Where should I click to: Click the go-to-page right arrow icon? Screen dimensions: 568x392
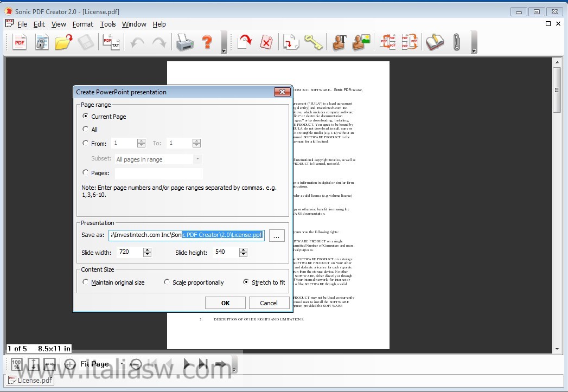[x=220, y=364]
